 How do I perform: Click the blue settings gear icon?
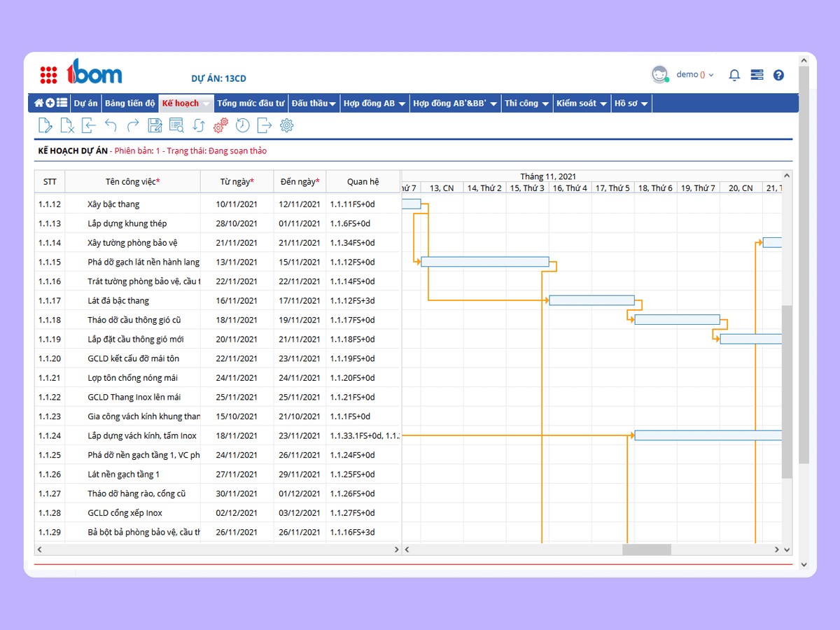286,125
